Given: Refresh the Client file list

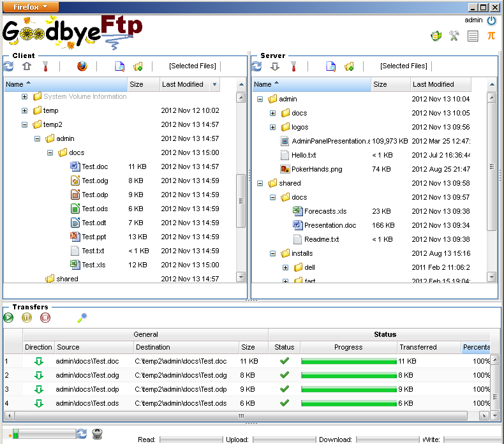Looking at the screenshot, I should pos(8,66).
